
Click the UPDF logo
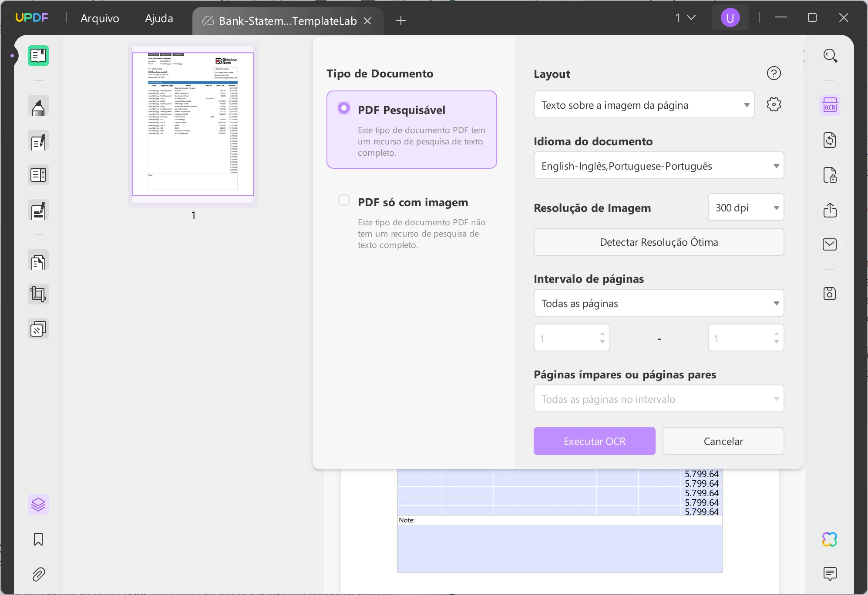click(x=31, y=17)
